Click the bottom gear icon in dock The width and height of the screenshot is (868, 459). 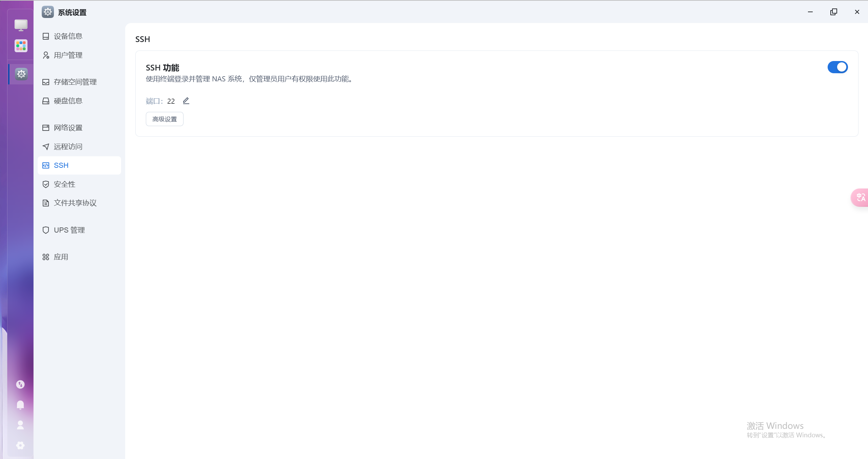[20, 445]
